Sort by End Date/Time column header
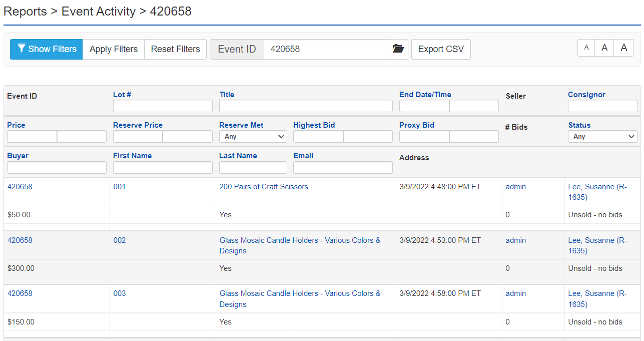The width and height of the screenshot is (644, 341). click(425, 94)
